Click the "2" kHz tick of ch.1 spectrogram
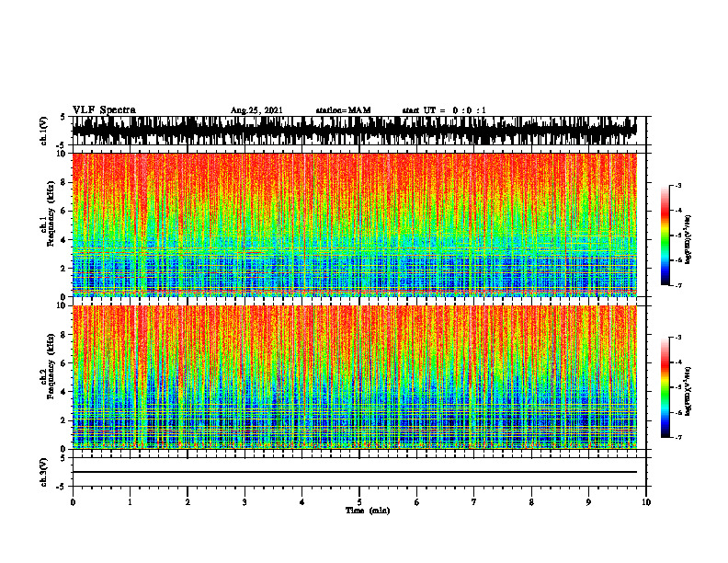Viewport: 728px width, 563px height. pyautogui.click(x=64, y=269)
